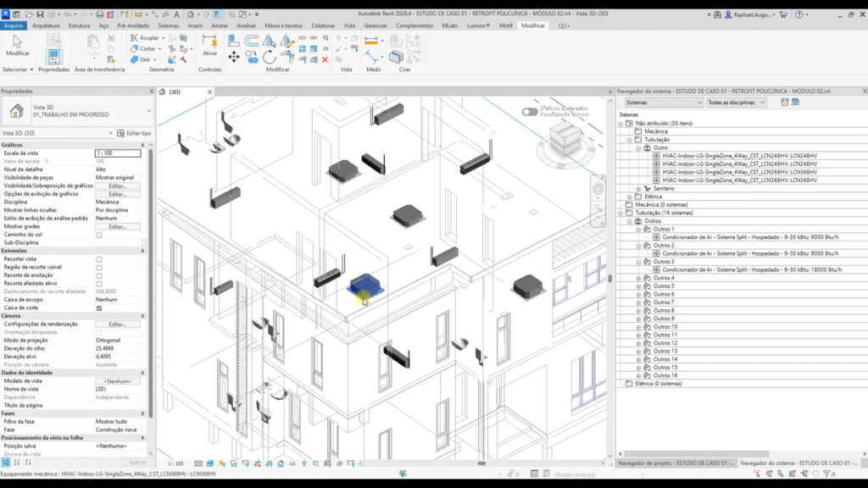Click the visual style cube in view control bar
The width and height of the screenshot is (868, 488).
pos(210,463)
